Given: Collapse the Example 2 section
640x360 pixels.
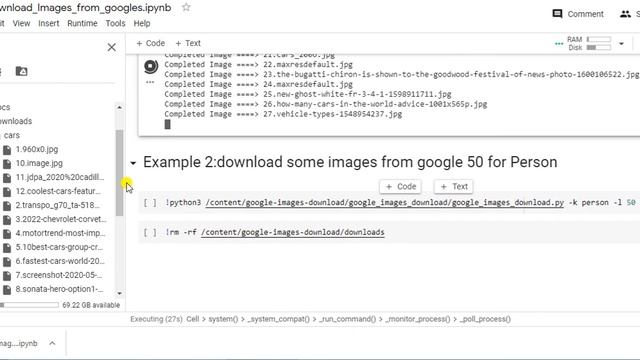Looking at the screenshot, I should pos(133,163).
